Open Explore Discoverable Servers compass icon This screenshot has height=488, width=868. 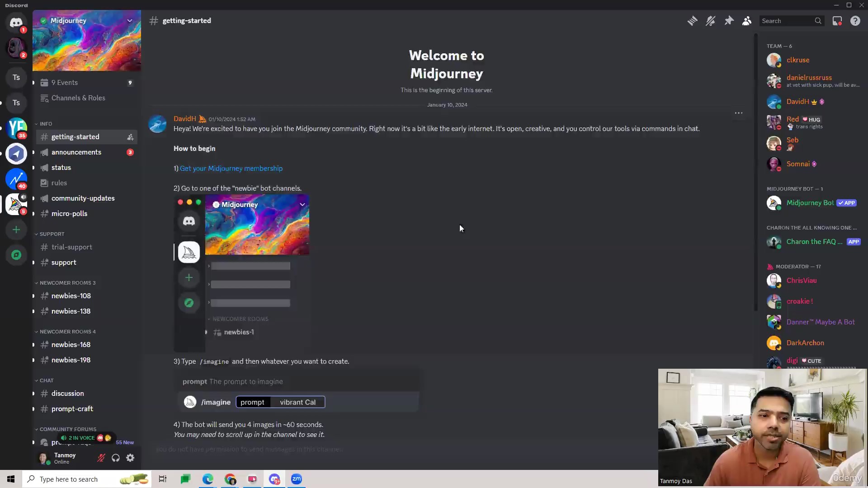point(16,255)
